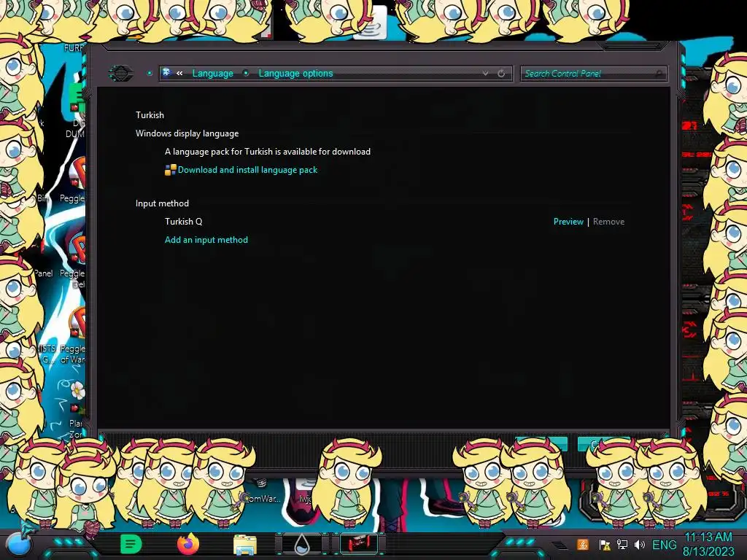Switch to the red-themed active taskbar window
The image size is (747, 560).
359,544
